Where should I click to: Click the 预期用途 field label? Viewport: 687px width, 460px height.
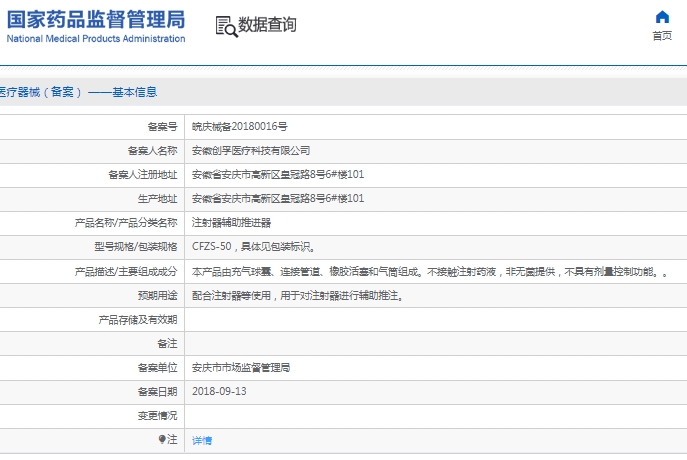coord(158,296)
